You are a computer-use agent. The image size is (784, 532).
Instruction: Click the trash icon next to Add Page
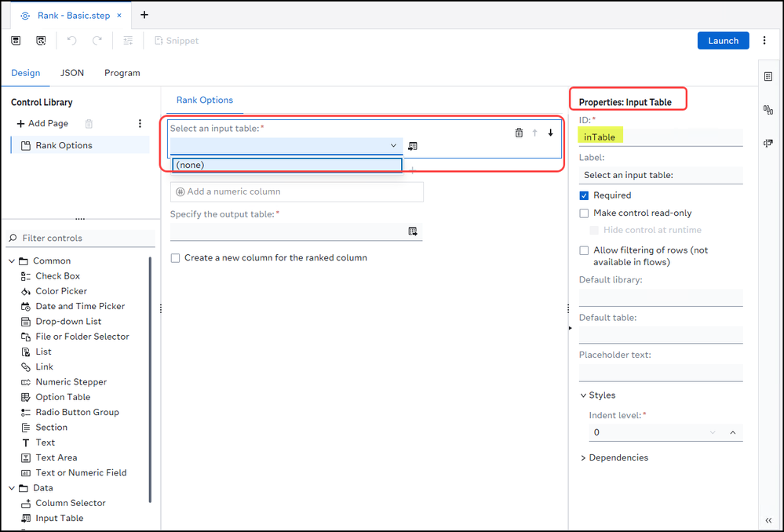(89, 123)
